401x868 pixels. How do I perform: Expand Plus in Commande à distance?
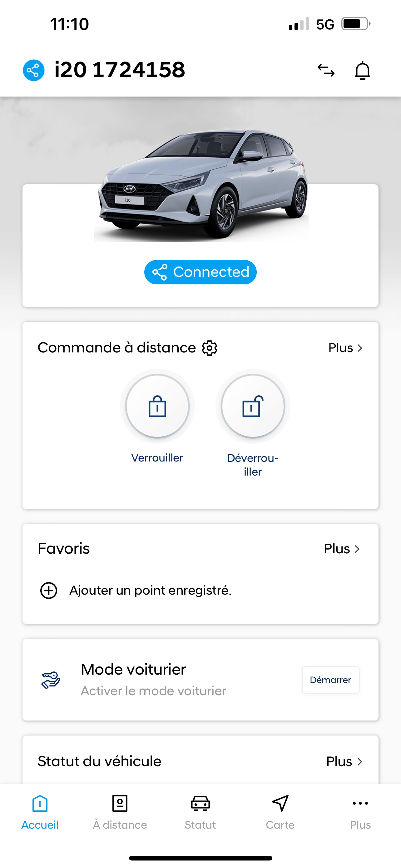tap(345, 348)
